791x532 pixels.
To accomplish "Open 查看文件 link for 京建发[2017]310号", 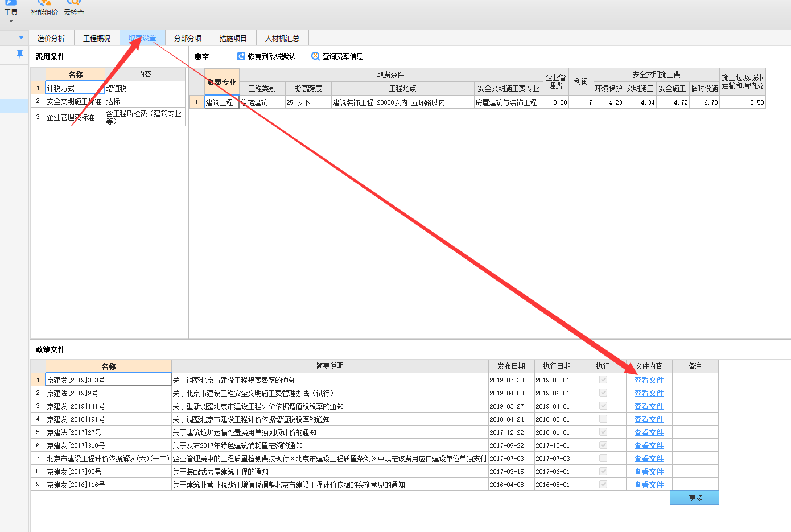I will tap(649, 446).
